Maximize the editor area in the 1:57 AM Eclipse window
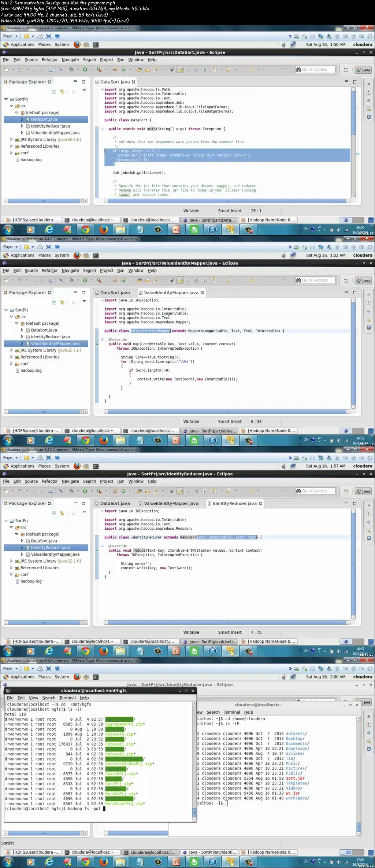Image resolution: width=375 pixels, height=868 pixels. pyautogui.click(x=354, y=503)
